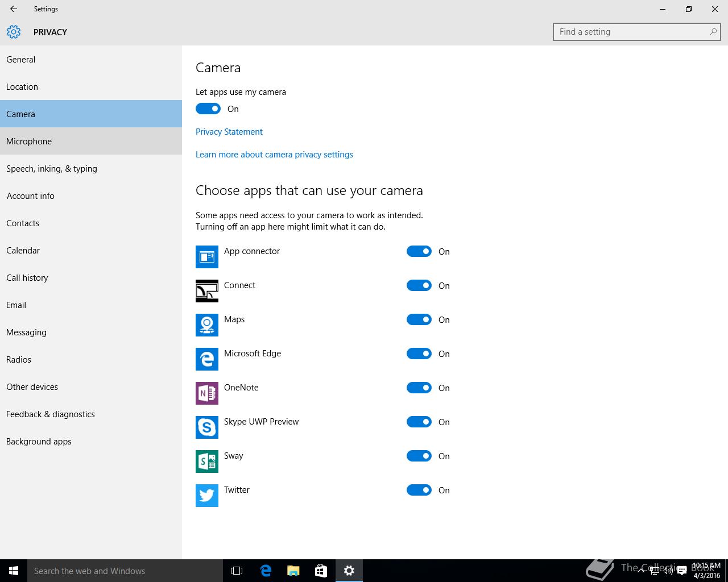The height and width of the screenshot is (582, 728).
Task: Open Background apps settings
Action: tap(91, 441)
